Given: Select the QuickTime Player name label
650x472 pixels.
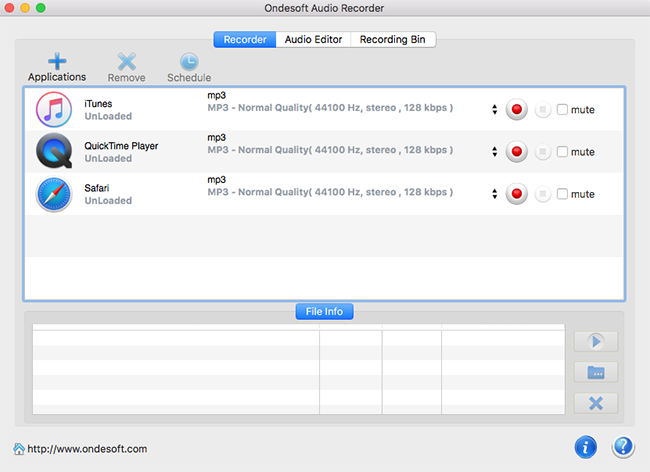Looking at the screenshot, I should click(x=121, y=146).
